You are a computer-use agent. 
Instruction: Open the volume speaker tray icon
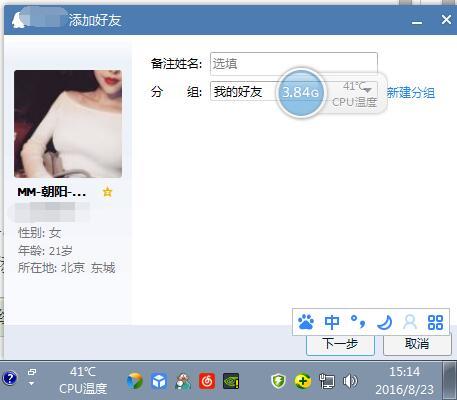click(x=350, y=381)
